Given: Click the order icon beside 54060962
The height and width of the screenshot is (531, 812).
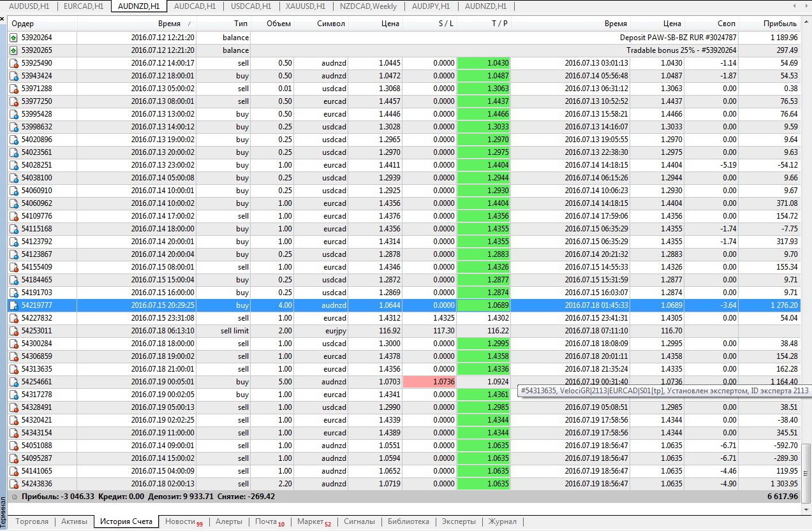Looking at the screenshot, I should [13, 203].
